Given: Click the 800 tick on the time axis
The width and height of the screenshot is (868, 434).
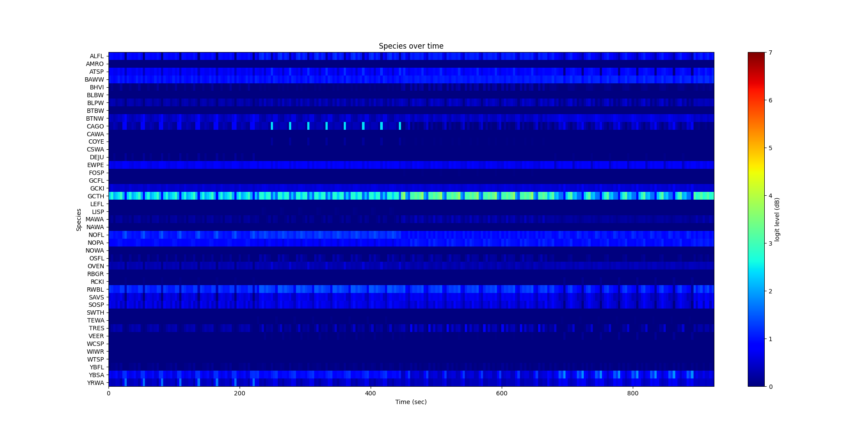Looking at the screenshot, I should [x=632, y=393].
